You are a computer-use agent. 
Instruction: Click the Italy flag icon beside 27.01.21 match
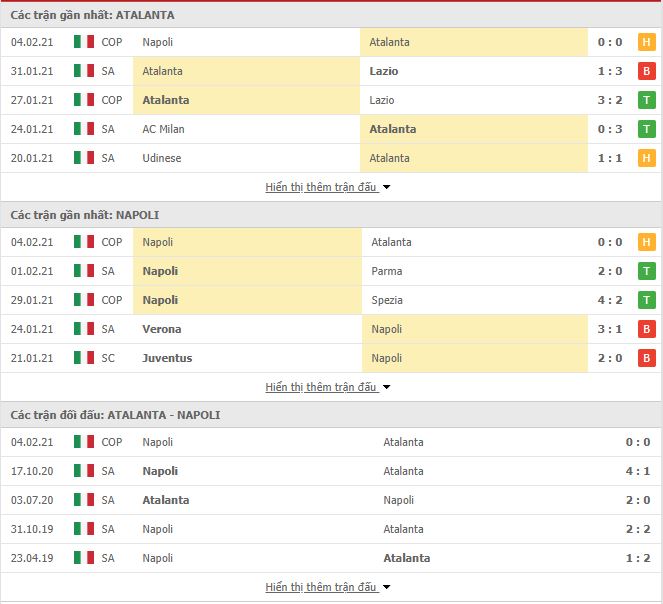[84, 100]
